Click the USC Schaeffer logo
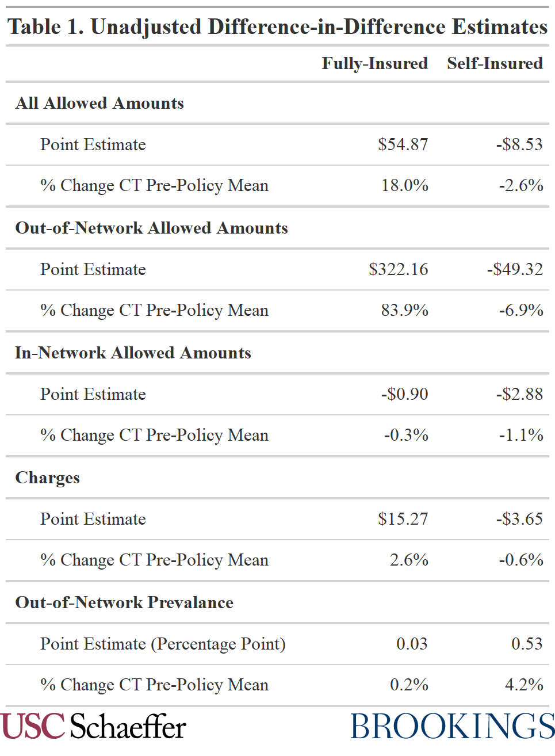The height and width of the screenshot is (756, 555). tap(93, 727)
